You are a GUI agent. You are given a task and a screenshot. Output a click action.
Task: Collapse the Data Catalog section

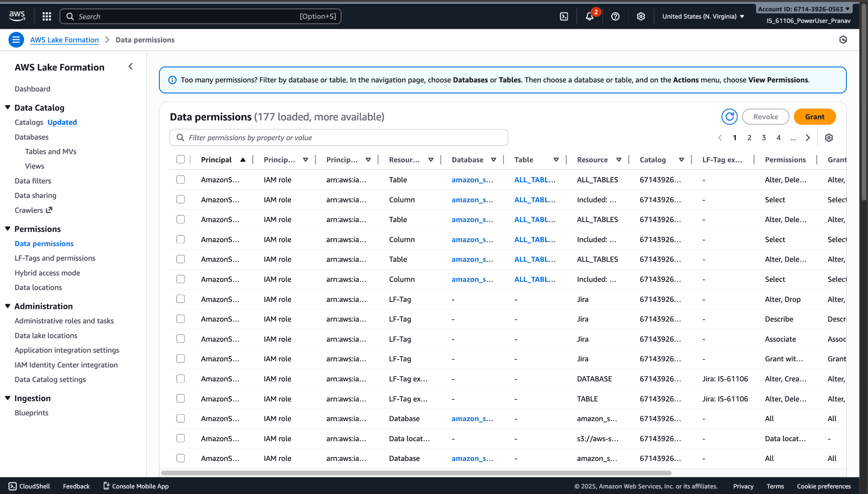(x=8, y=107)
